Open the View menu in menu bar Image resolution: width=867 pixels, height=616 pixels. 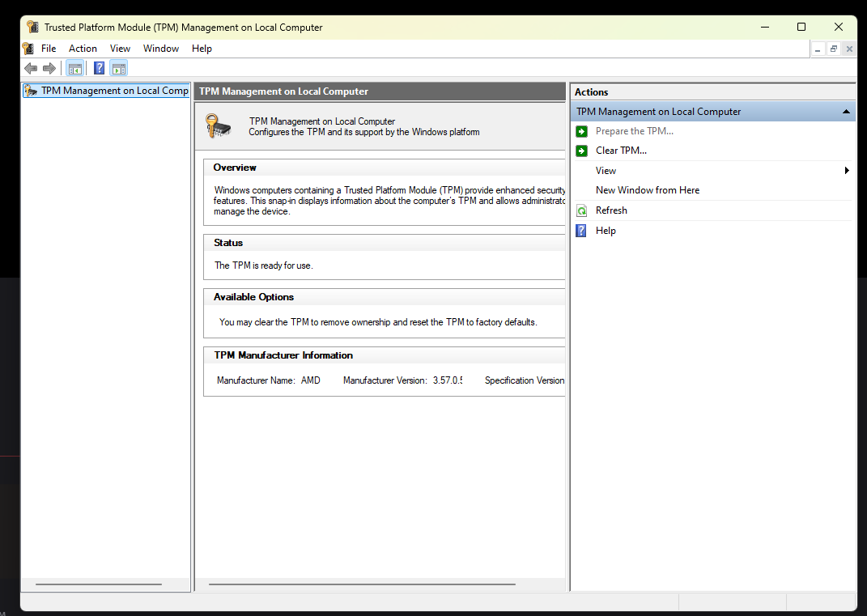120,49
